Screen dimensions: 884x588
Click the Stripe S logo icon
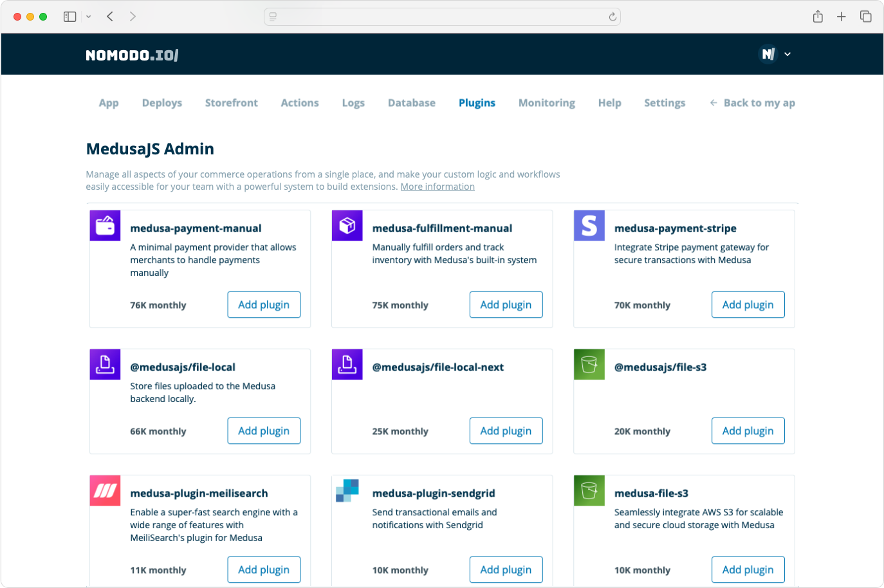click(589, 226)
